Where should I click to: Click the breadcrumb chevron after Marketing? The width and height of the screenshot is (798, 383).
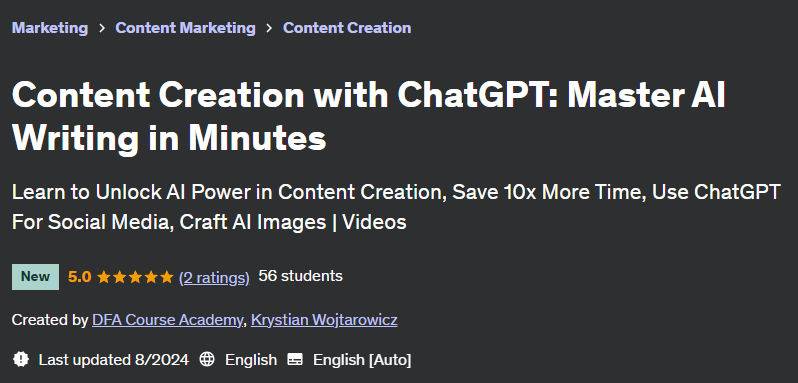tap(102, 28)
